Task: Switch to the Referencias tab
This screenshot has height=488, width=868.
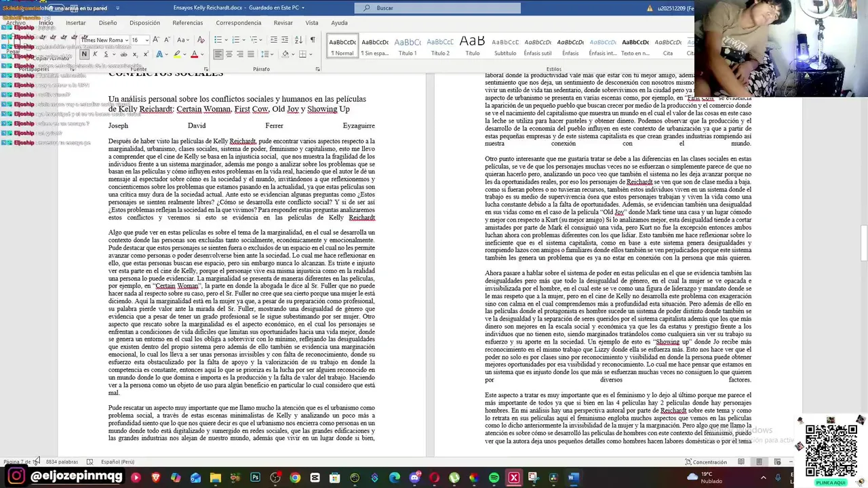Action: tap(188, 22)
